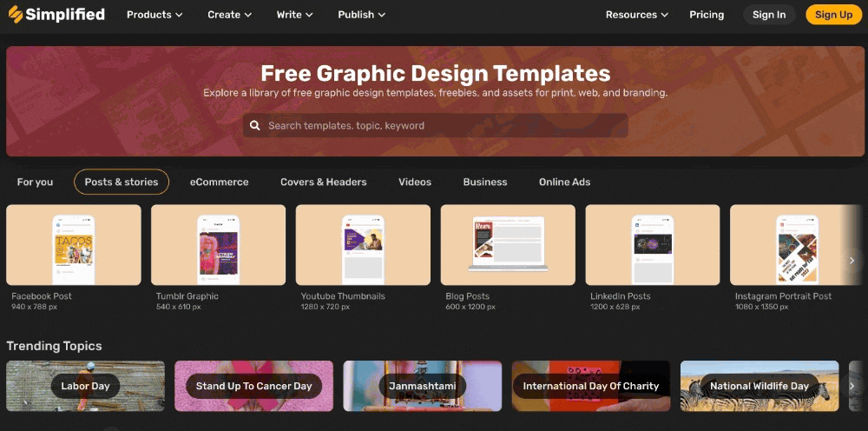The width and height of the screenshot is (868, 431).
Task: Expand the Products dropdown menu
Action: click(155, 15)
